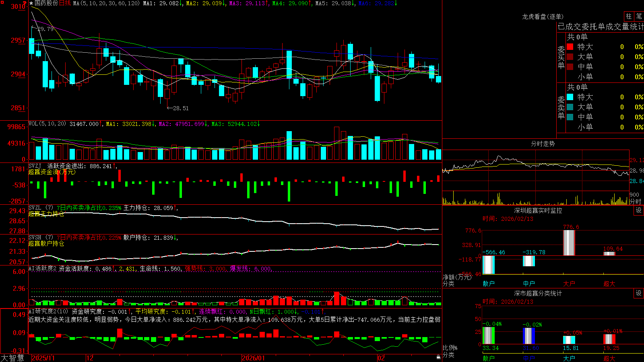The height and width of the screenshot is (362, 644).
Task: Click the MA(5,10,20,30,60,120) parameter label
Action: click(106, 3)
